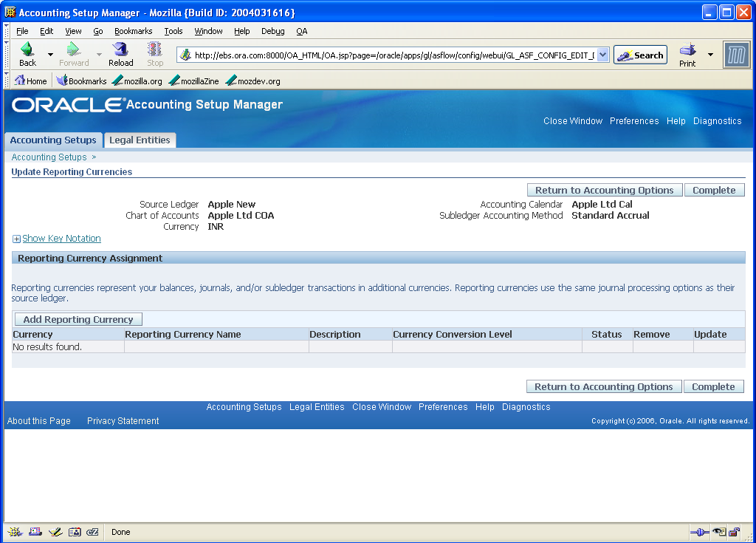Click the security lock icon
Image resolution: width=756 pixels, height=543 pixels.
[735, 532]
